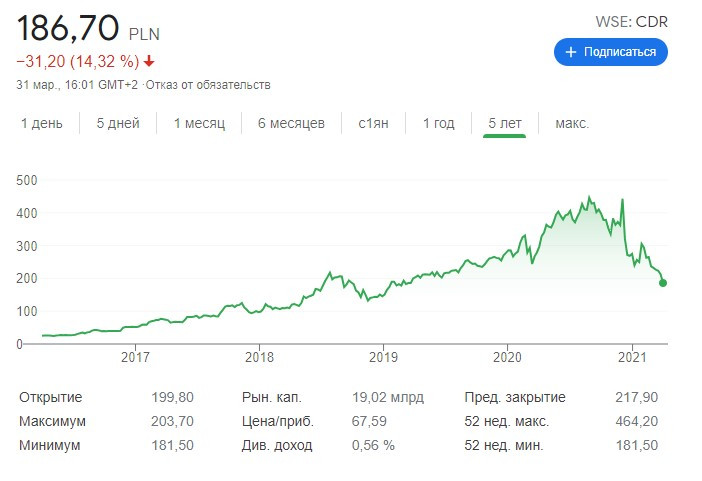Screen dimensions: 702x481
Task: Select the 5 дней time range tab
Action: [x=118, y=123]
